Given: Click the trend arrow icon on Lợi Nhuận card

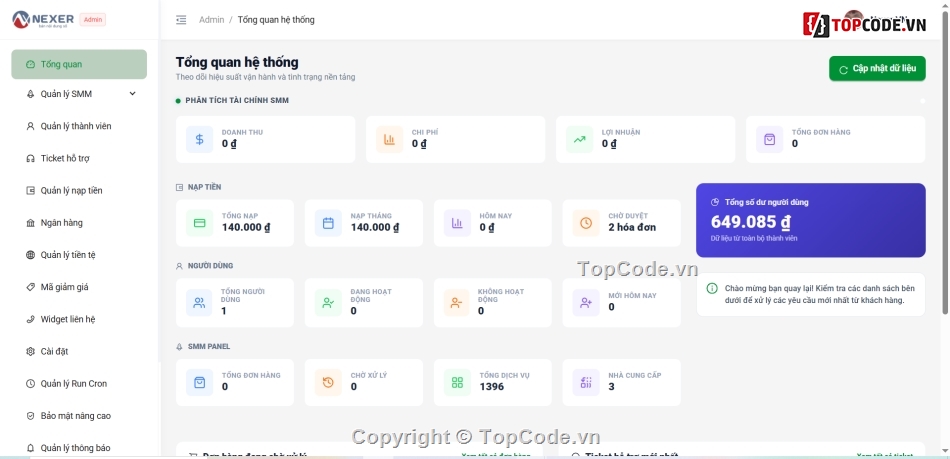Looking at the screenshot, I should [x=579, y=139].
